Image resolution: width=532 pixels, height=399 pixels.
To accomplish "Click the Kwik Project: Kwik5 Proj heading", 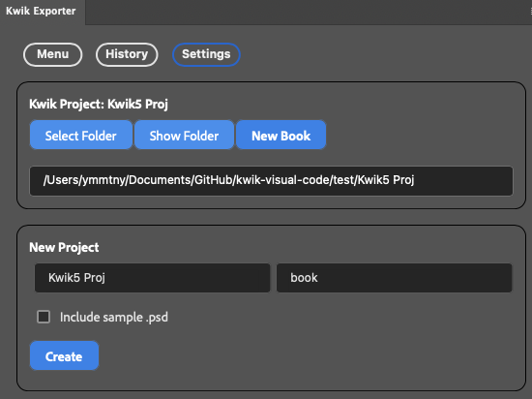I will [x=99, y=104].
